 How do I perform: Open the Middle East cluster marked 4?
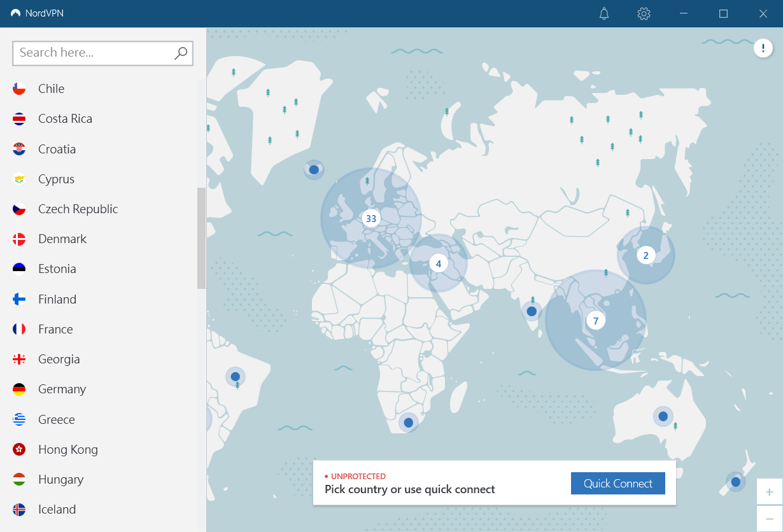[438, 263]
